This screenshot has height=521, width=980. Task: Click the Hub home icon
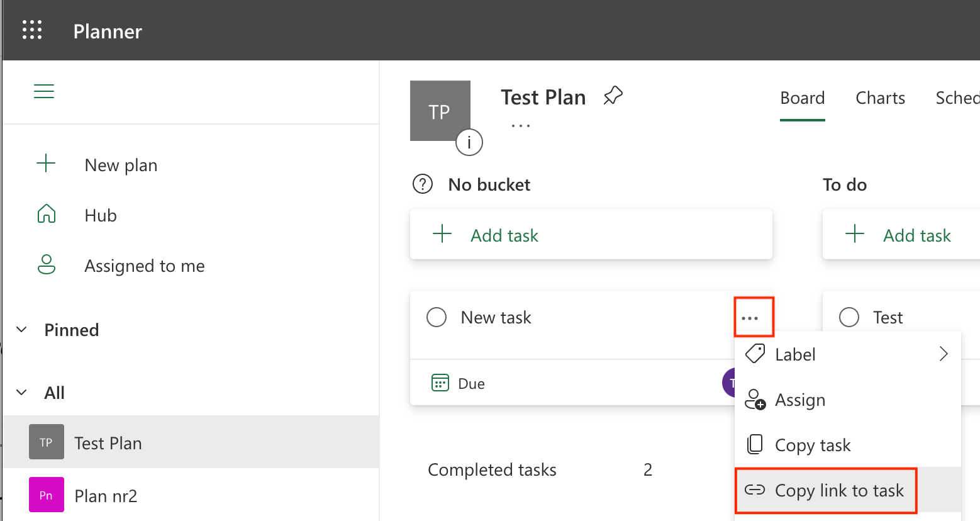click(47, 215)
